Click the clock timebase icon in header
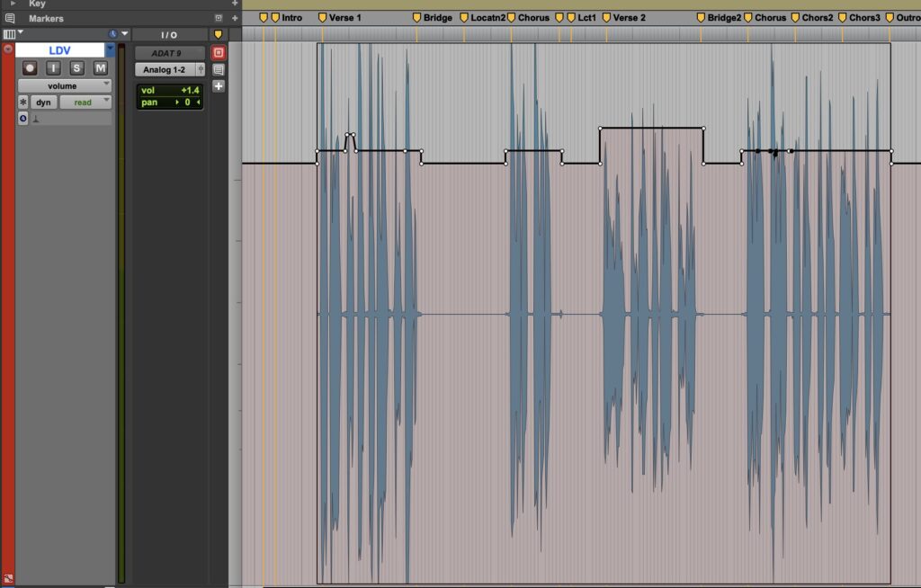 coord(113,34)
